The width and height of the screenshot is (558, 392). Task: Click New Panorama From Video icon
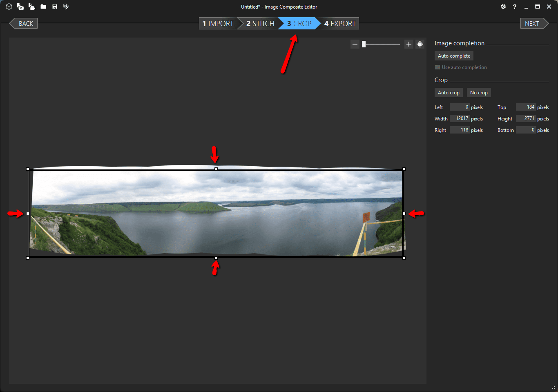pos(31,7)
